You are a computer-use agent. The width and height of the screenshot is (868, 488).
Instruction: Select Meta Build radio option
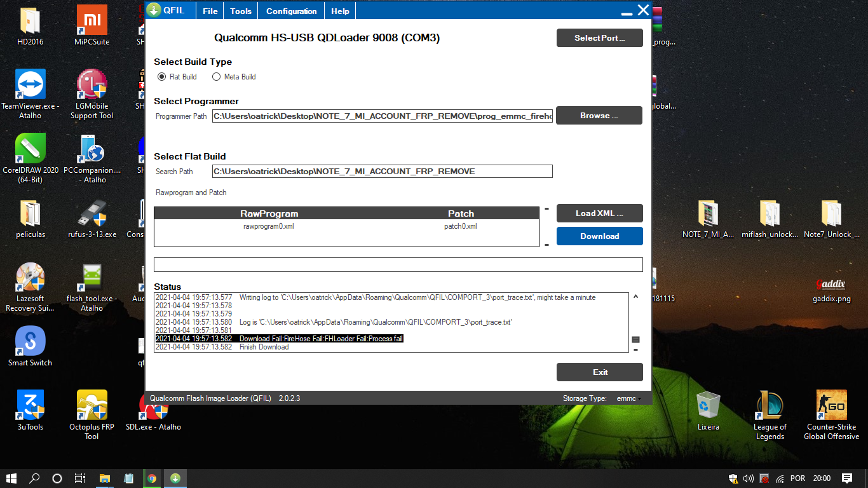[216, 77]
